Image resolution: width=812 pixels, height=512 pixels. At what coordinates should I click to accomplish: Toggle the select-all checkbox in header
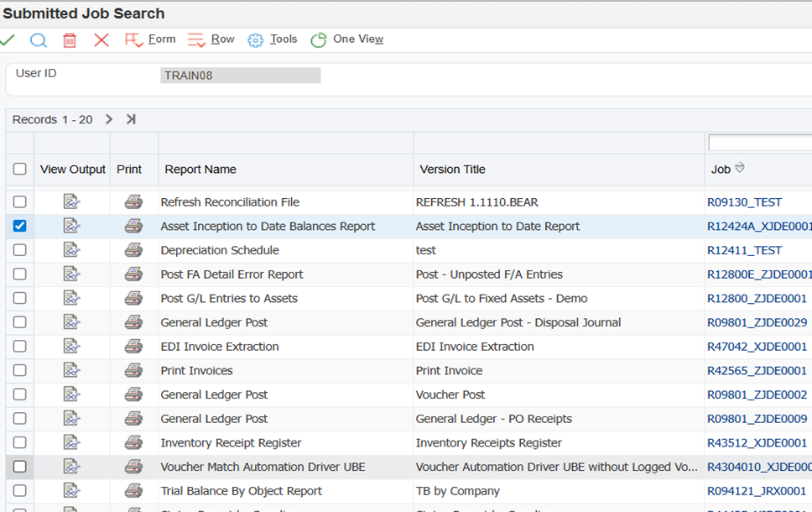20,170
